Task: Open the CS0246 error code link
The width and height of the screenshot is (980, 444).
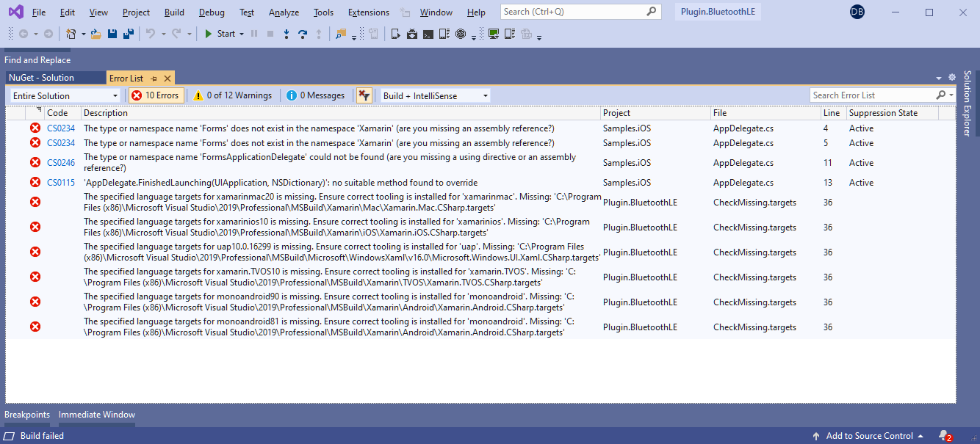Action: pos(61,163)
